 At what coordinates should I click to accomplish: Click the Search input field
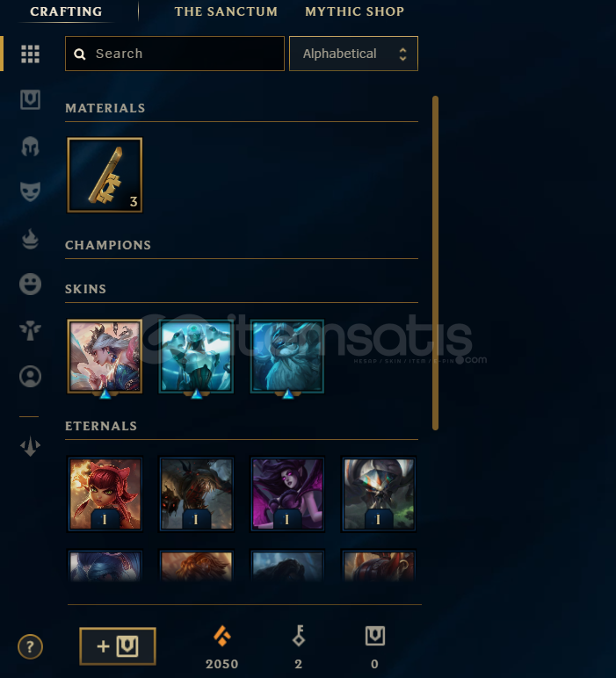(175, 54)
